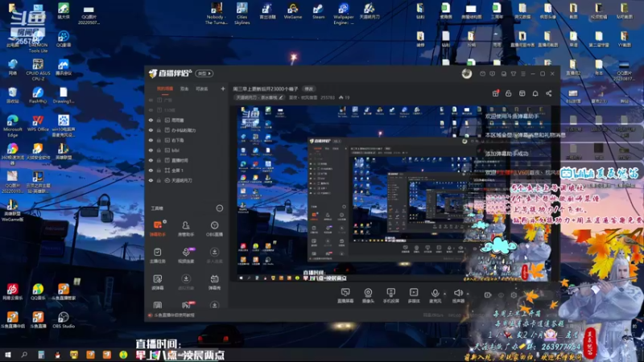Toggle visibility of the 直播时间 layer

(x=151, y=160)
